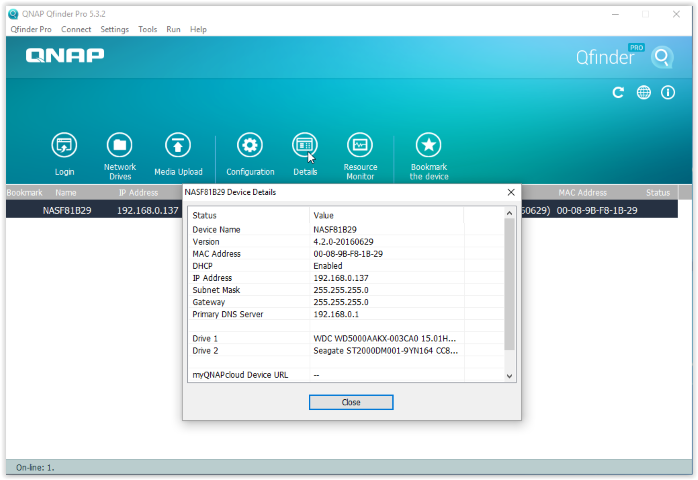Open the language globe icon
The width and height of the screenshot is (698, 480).
coord(643,92)
